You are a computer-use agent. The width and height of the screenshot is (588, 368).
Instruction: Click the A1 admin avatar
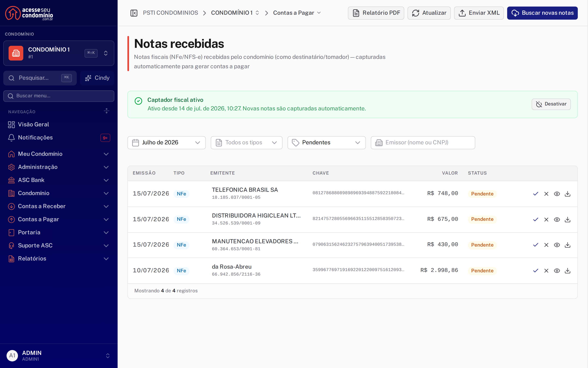[x=12, y=356]
